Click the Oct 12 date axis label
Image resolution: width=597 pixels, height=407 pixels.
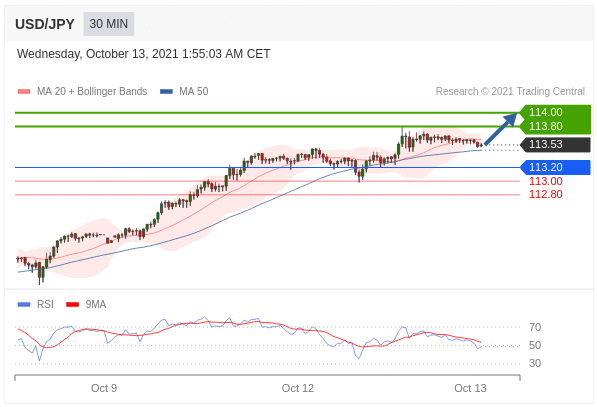click(x=297, y=388)
